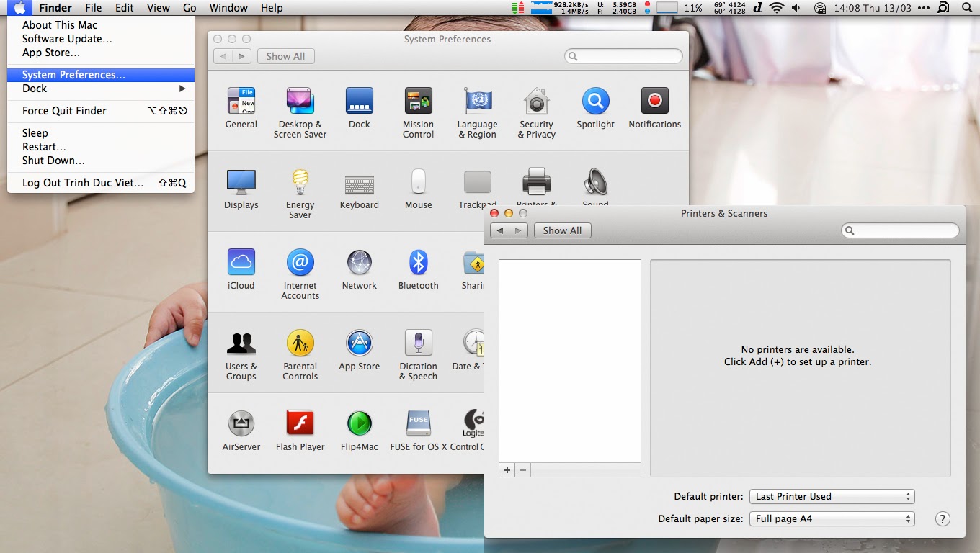Open the Default printer dropdown
The height and width of the screenshot is (553, 980).
(x=832, y=496)
